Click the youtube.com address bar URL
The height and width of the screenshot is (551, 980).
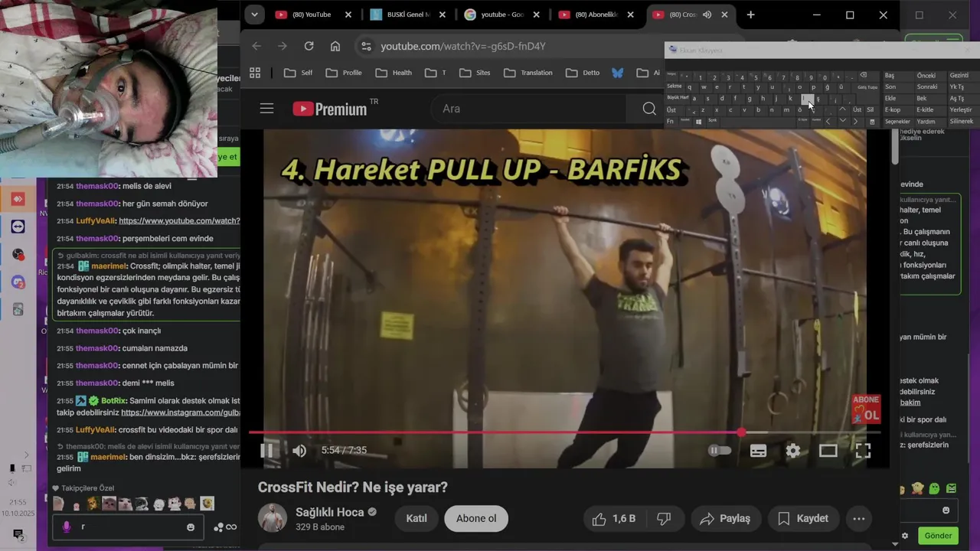(x=463, y=46)
